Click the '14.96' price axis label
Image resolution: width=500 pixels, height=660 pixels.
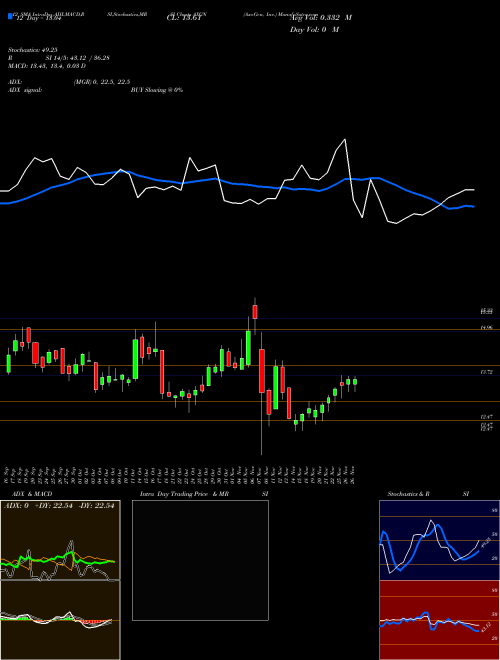tap(487, 327)
